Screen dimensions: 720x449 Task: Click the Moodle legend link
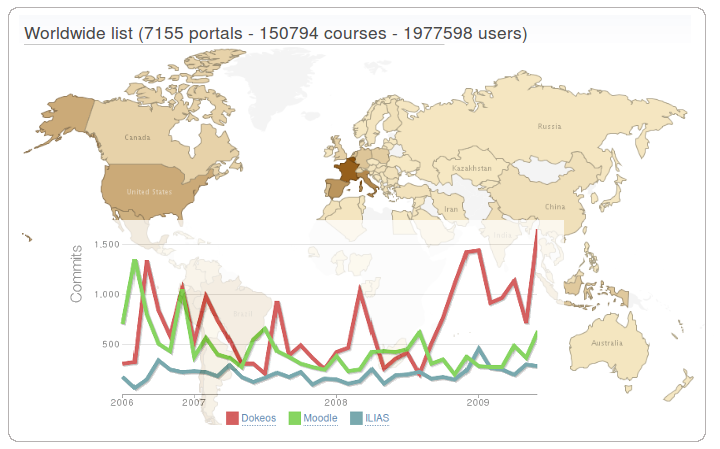[x=321, y=418]
